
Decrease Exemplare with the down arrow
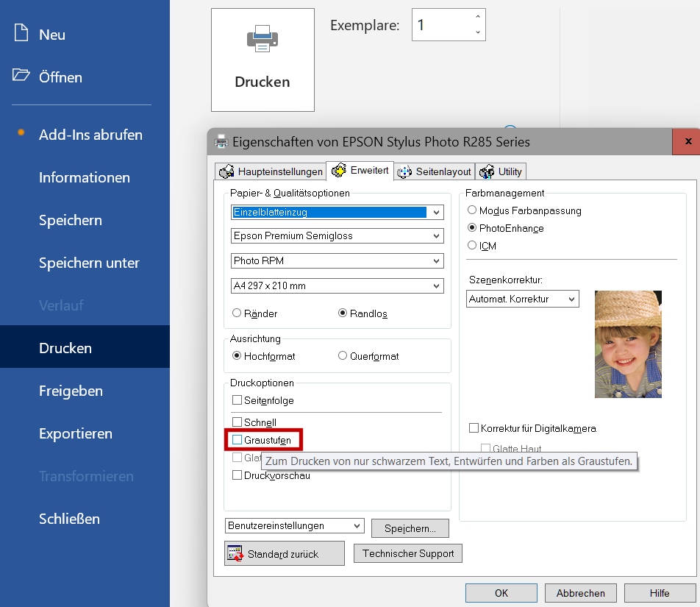coord(478,32)
